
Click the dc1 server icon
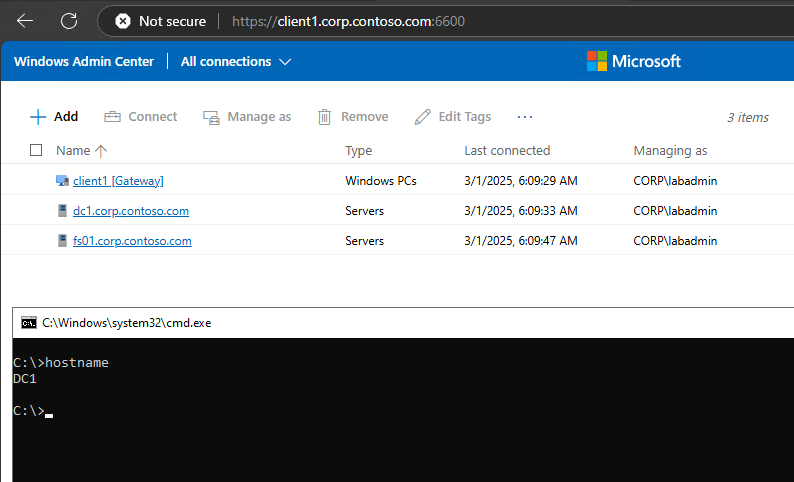pos(63,211)
